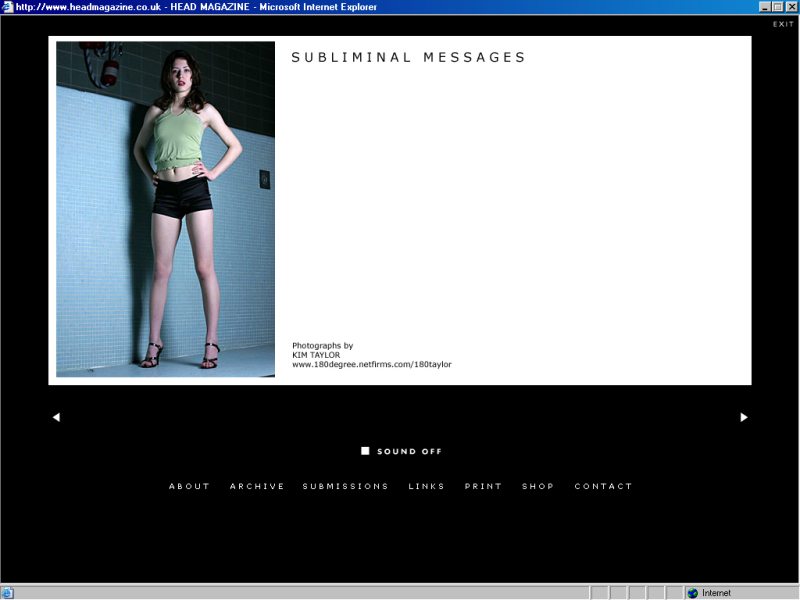Click the SUBLIMINAL MESSAGES heading
The width and height of the screenshot is (800, 600).
[x=408, y=57]
